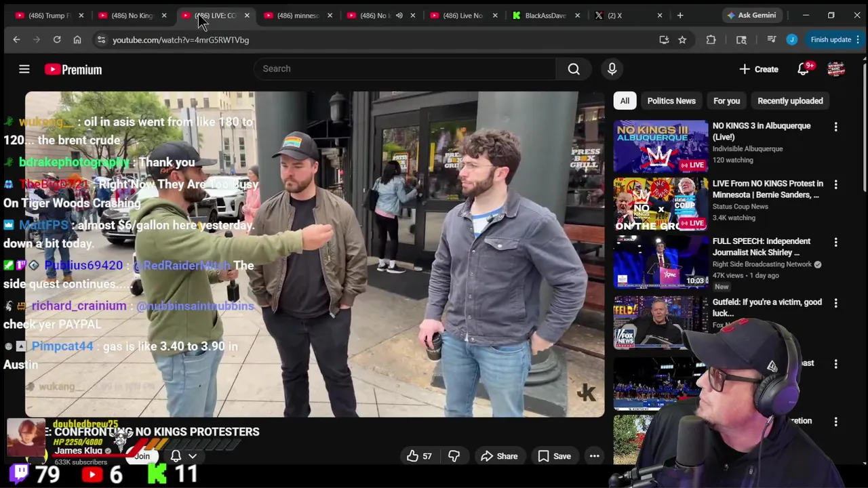Image resolution: width=868 pixels, height=488 pixels.
Task: View site information icon in address bar
Action: (101, 40)
